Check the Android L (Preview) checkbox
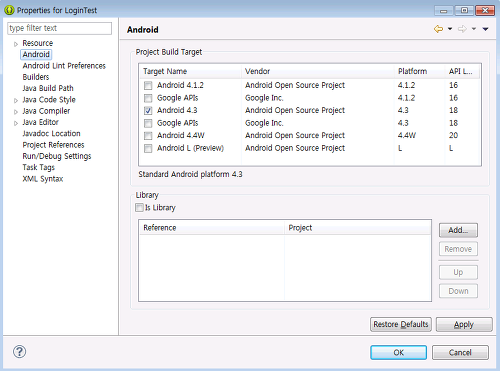The width and height of the screenshot is (500, 371). (148, 148)
